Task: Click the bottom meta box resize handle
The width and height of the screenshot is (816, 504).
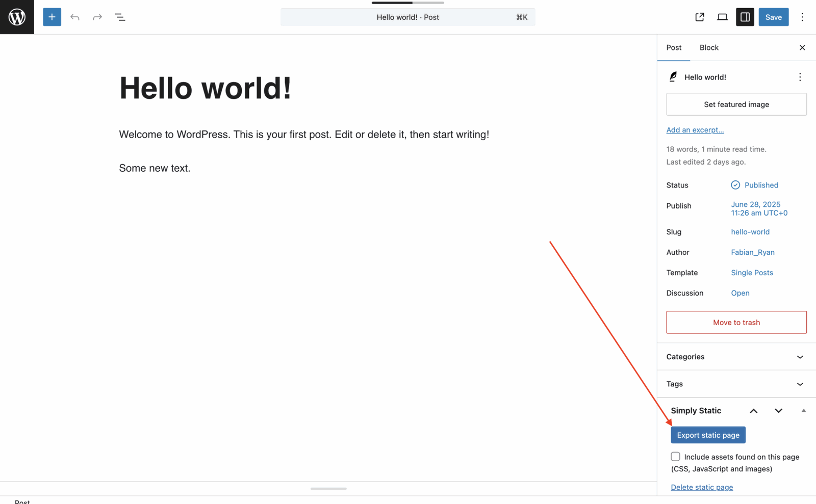Action: coord(328,489)
